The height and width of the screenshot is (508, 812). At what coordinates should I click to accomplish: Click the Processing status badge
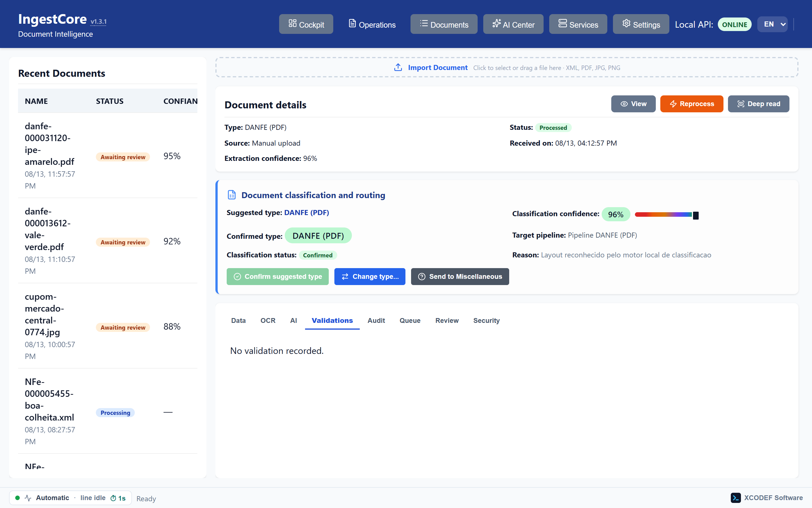[115, 413]
